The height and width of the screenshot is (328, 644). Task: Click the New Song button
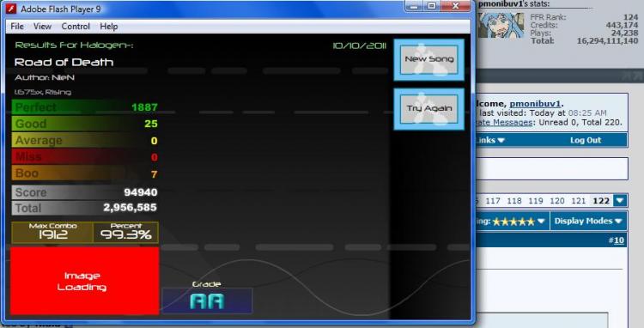[429, 59]
